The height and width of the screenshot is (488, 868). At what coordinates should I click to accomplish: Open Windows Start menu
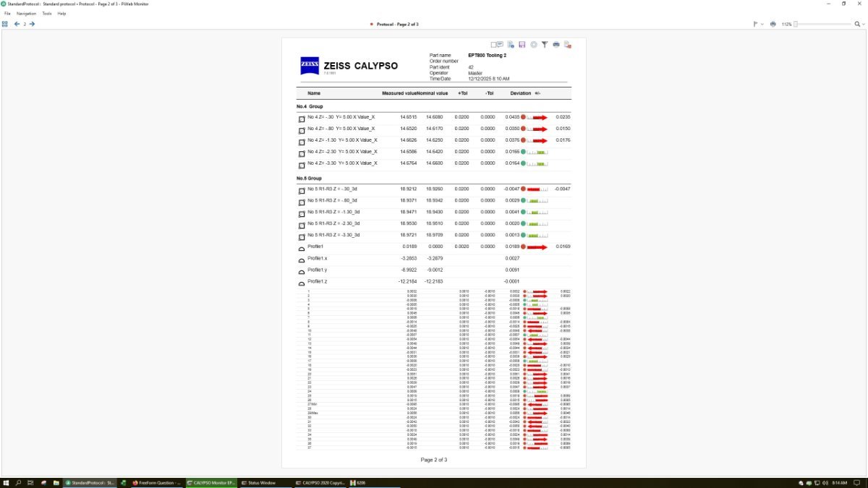(6, 482)
